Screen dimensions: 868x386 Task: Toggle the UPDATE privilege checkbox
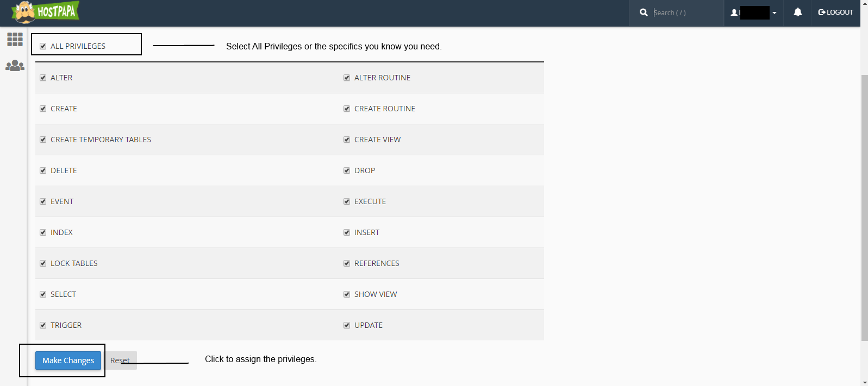[347, 325]
